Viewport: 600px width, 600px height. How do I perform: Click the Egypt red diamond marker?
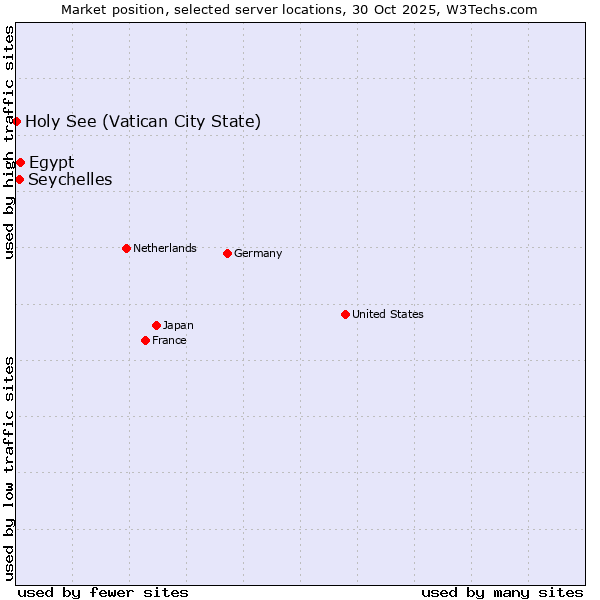tap(20, 162)
